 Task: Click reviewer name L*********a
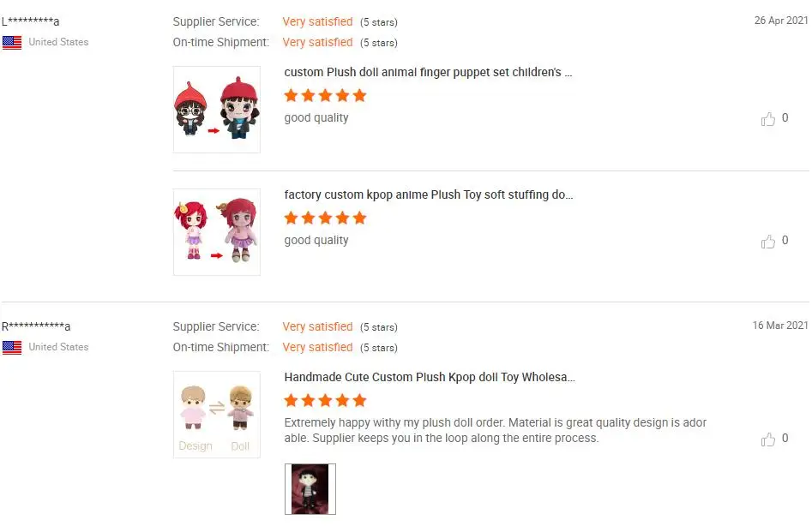pos(31,21)
